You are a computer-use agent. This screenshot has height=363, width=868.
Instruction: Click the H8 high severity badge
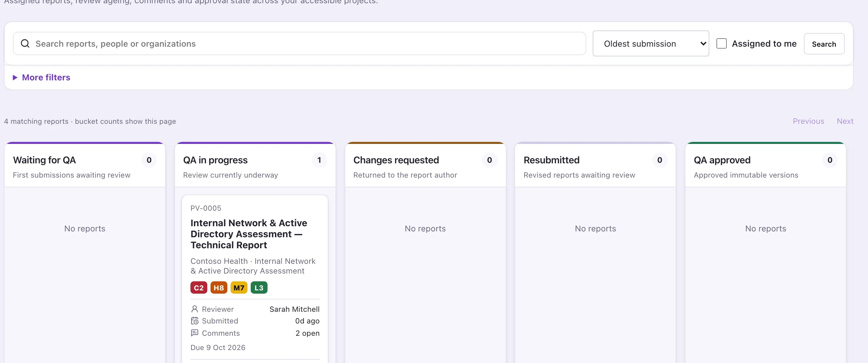[219, 287]
